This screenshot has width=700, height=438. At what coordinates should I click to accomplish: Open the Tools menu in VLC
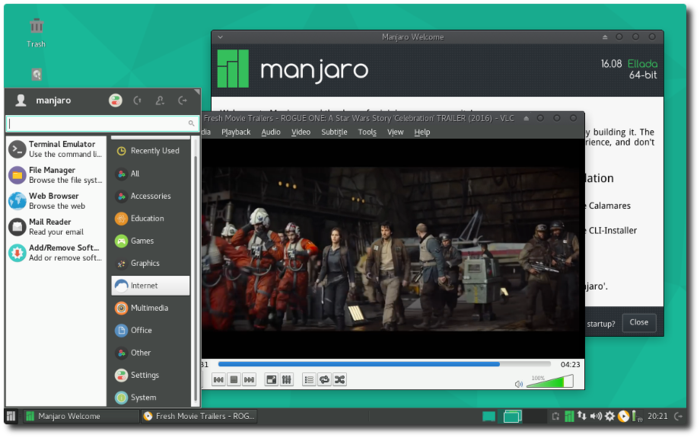pos(367,132)
